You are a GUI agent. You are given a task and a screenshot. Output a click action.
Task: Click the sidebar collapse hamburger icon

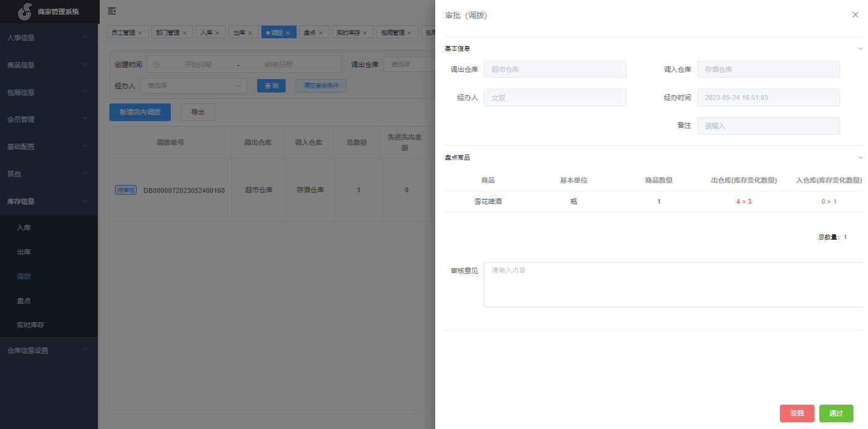click(x=112, y=11)
